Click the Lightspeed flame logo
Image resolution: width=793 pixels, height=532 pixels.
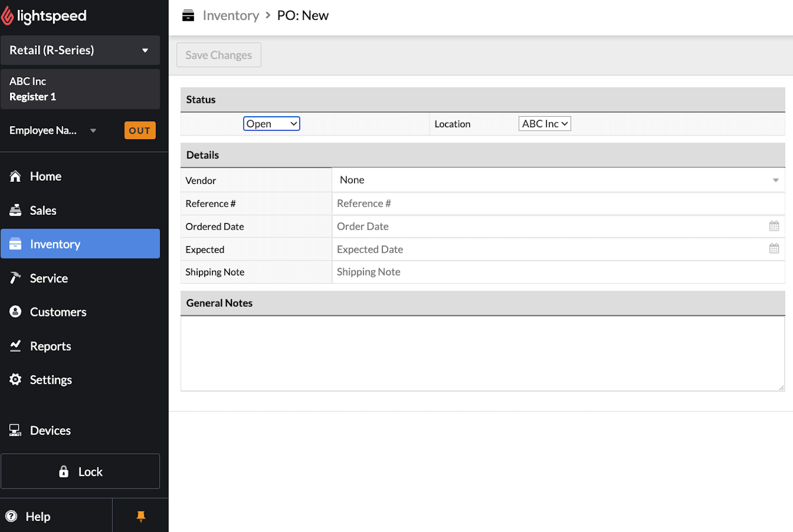pyautogui.click(x=8, y=16)
